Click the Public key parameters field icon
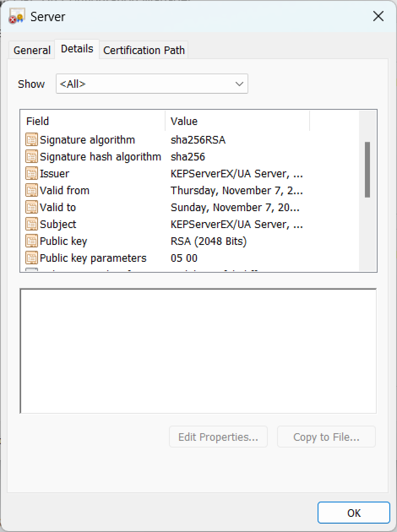The height and width of the screenshot is (532, 397). (32, 258)
